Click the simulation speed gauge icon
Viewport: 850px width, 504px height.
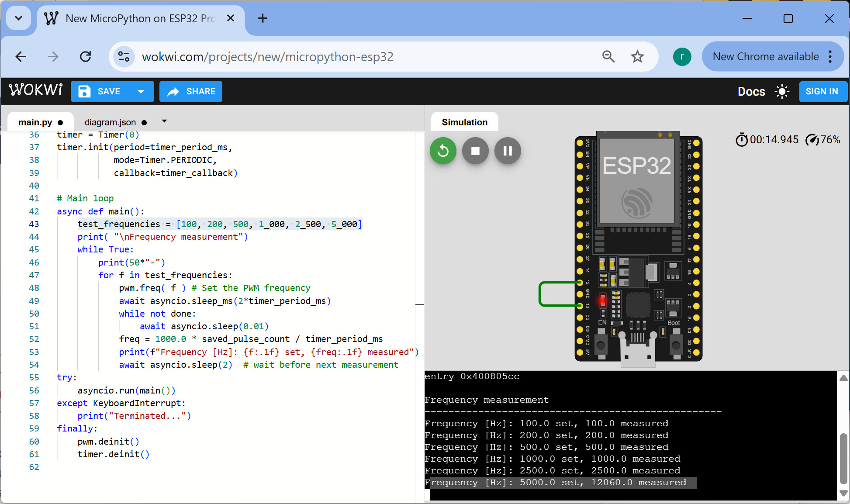click(812, 140)
